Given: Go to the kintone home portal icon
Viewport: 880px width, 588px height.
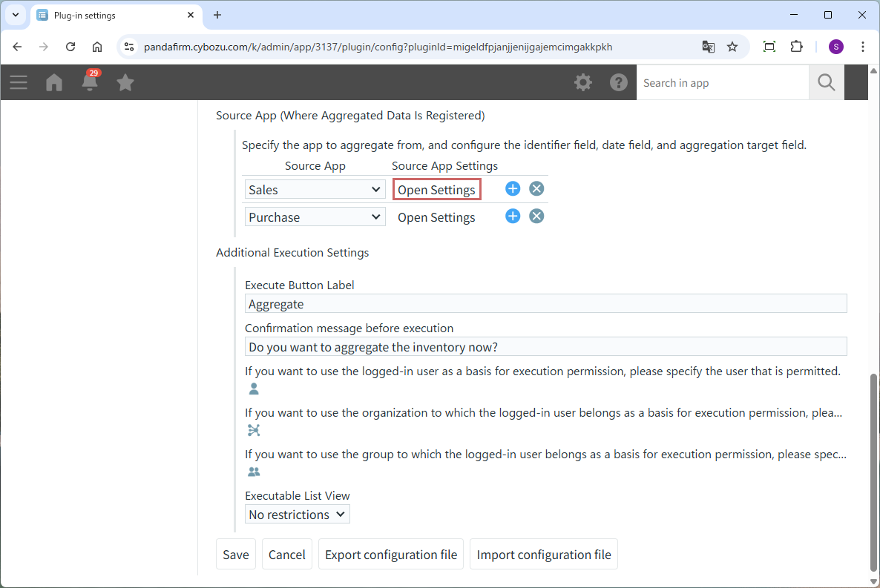Looking at the screenshot, I should 54,82.
